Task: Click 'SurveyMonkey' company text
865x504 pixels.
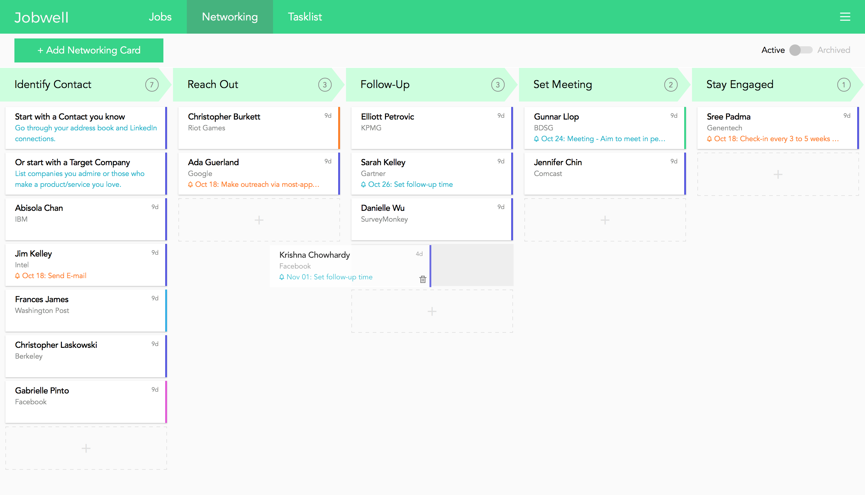Action: 384,219
